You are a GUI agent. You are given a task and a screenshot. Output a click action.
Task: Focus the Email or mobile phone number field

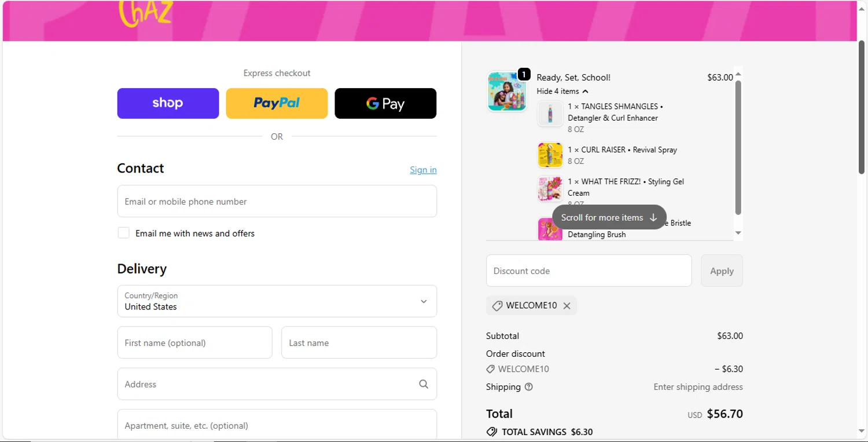point(277,201)
